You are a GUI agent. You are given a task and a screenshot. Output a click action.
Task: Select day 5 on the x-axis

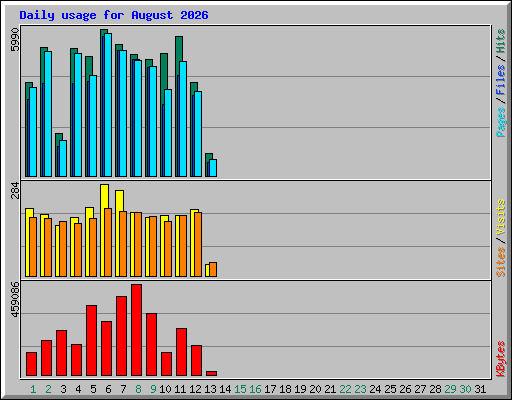tap(93, 389)
